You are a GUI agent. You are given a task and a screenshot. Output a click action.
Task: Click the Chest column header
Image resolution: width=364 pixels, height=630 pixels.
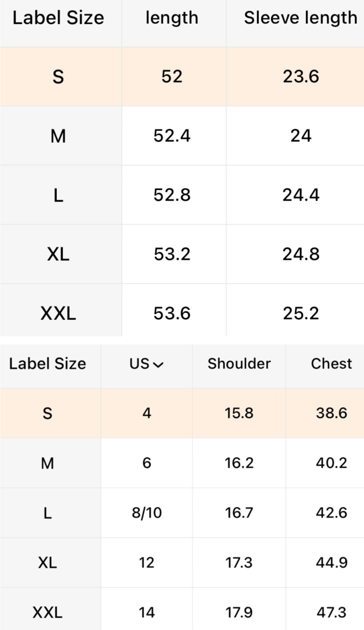tap(331, 364)
